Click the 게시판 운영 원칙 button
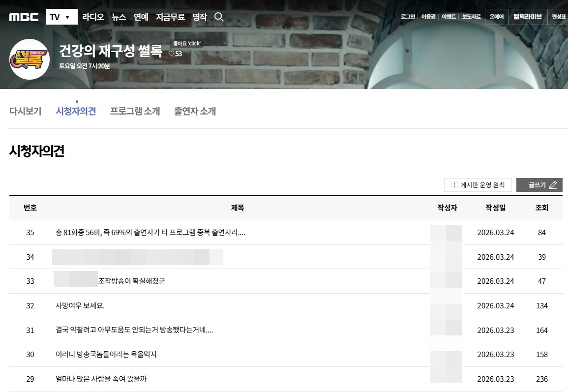The image size is (568, 392). point(478,185)
